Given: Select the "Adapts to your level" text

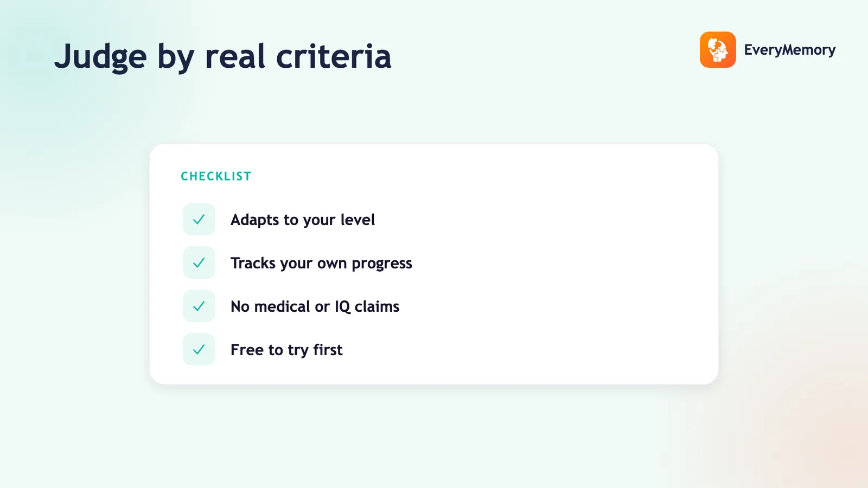Looking at the screenshot, I should 303,220.
